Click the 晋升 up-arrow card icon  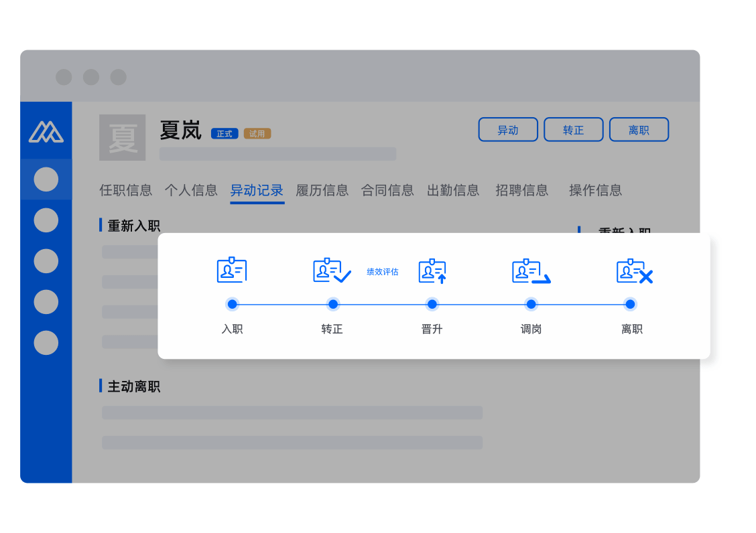[432, 271]
